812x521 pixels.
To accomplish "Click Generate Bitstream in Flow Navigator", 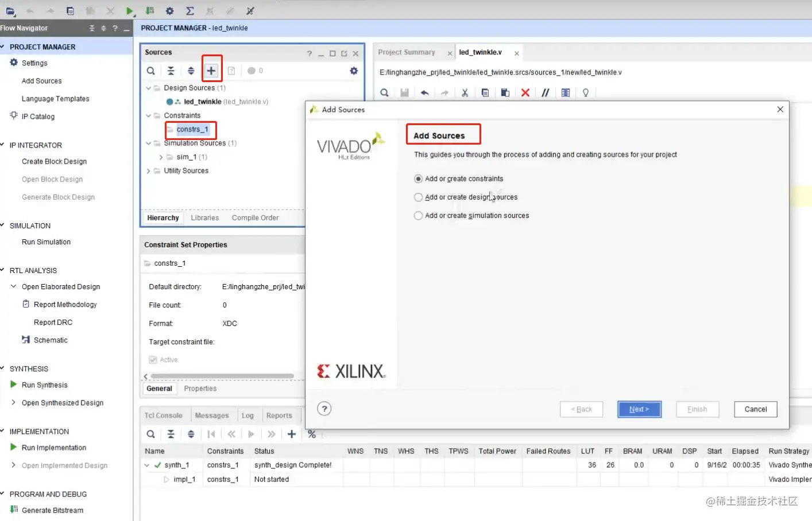I will 52,510.
